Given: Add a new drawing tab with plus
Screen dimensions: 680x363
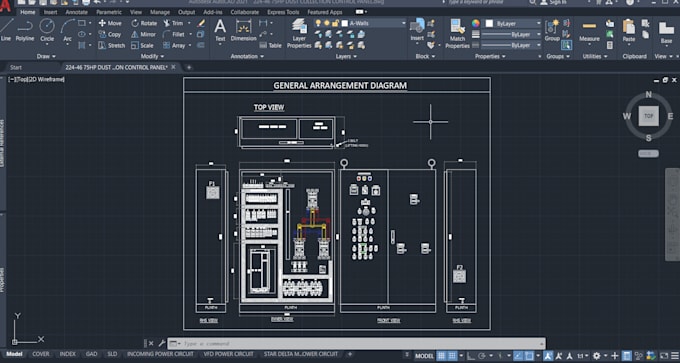Looking at the screenshot, I should 189,67.
